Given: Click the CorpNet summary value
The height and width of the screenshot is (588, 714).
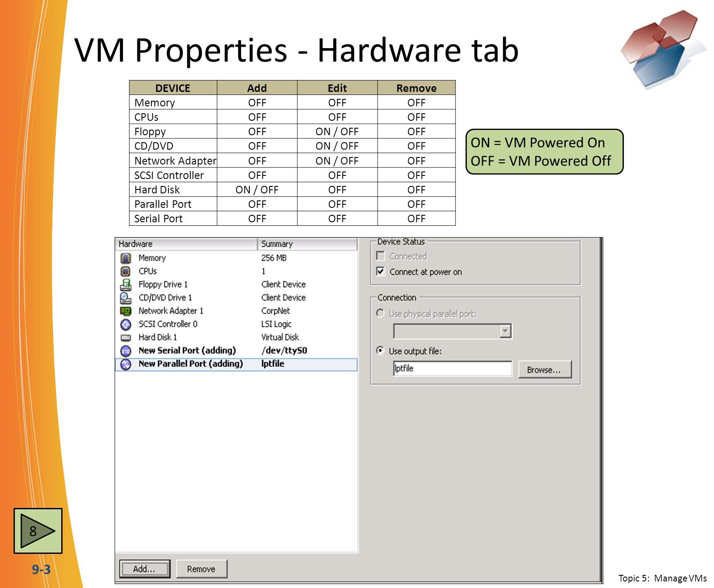Looking at the screenshot, I should point(276,311).
